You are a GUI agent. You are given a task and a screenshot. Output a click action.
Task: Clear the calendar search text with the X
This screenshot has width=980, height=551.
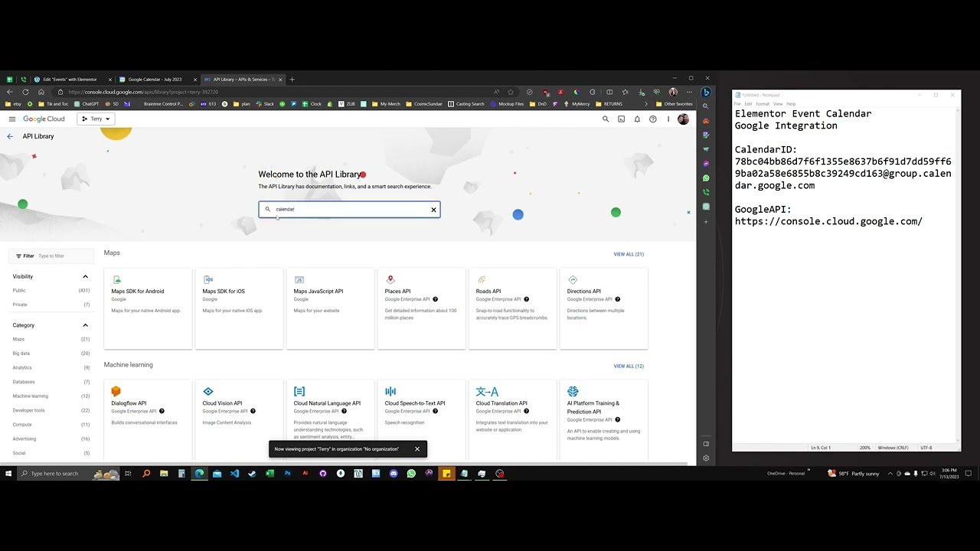pos(433,210)
